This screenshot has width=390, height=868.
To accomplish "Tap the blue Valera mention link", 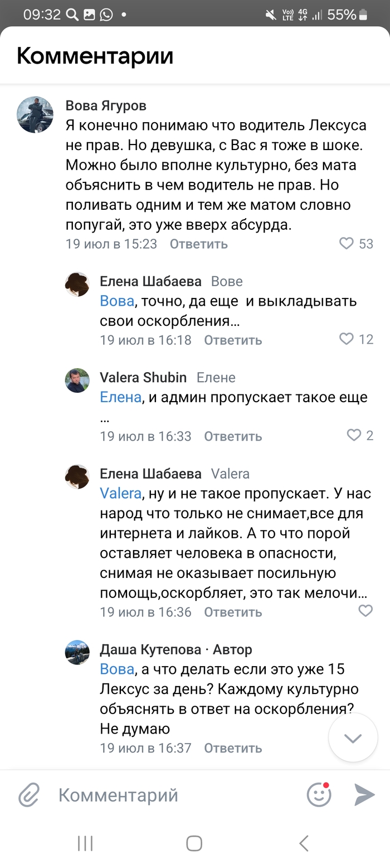I will [120, 493].
